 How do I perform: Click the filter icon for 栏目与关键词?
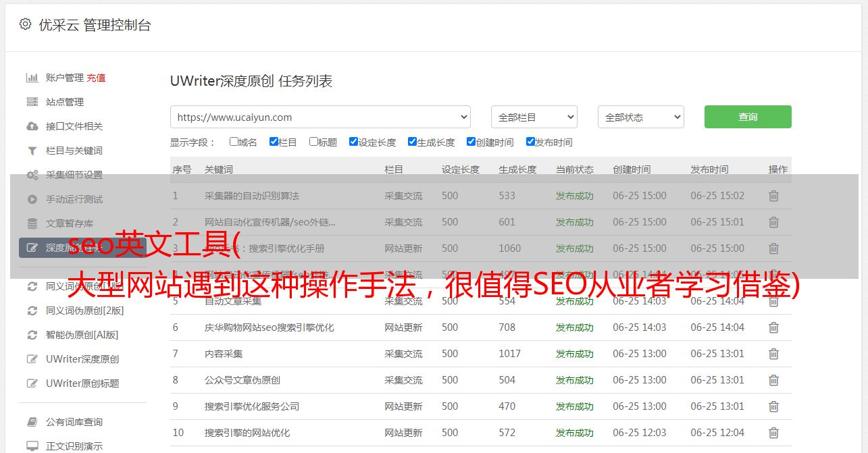pos(32,151)
